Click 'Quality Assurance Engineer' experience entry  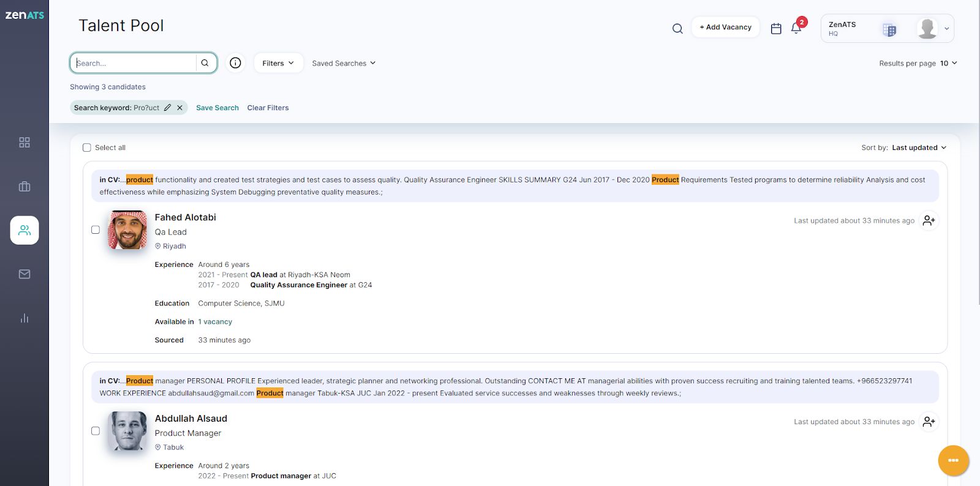click(x=298, y=285)
